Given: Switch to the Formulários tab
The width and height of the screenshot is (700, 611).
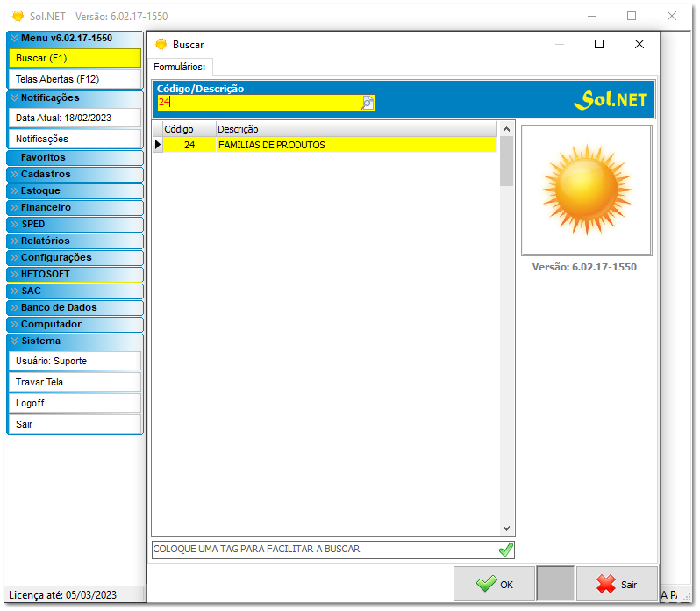Looking at the screenshot, I should click(x=180, y=67).
